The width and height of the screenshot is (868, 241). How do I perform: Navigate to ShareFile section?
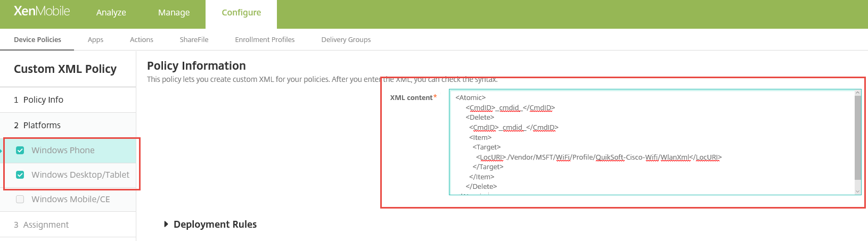click(x=194, y=39)
